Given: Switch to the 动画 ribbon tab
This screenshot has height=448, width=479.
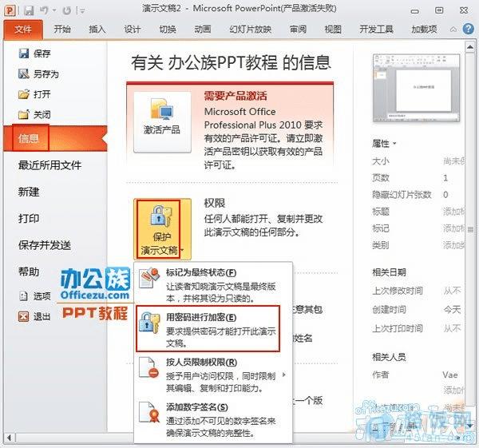Looking at the screenshot, I should click(203, 30).
